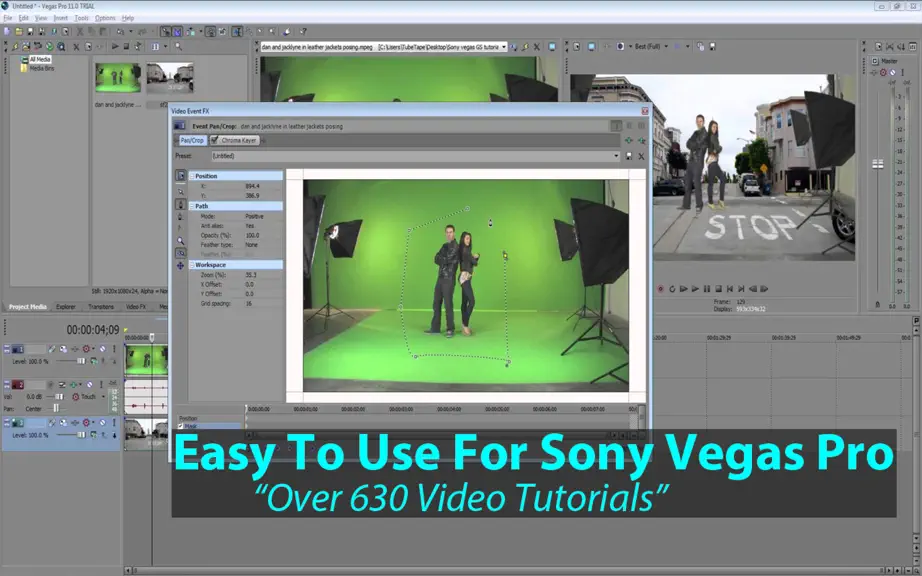Select the zoom magnifier tool in Pan/Crop sidebar
Image resolution: width=922 pixels, height=576 pixels.
pos(181,241)
